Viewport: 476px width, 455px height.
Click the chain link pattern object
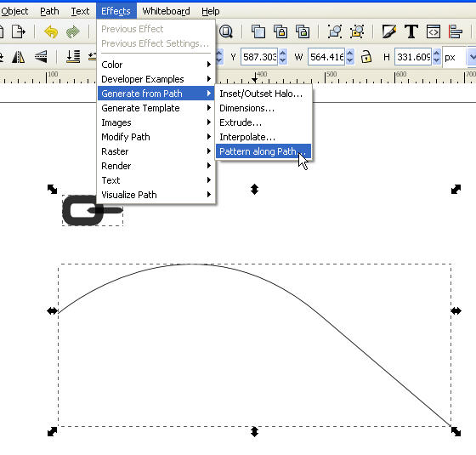click(x=93, y=211)
